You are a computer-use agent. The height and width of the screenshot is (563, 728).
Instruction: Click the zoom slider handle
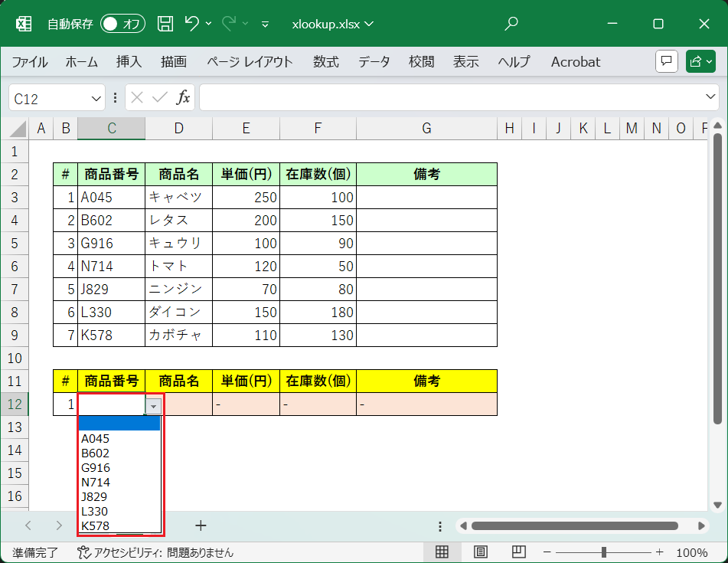pyautogui.click(x=604, y=552)
